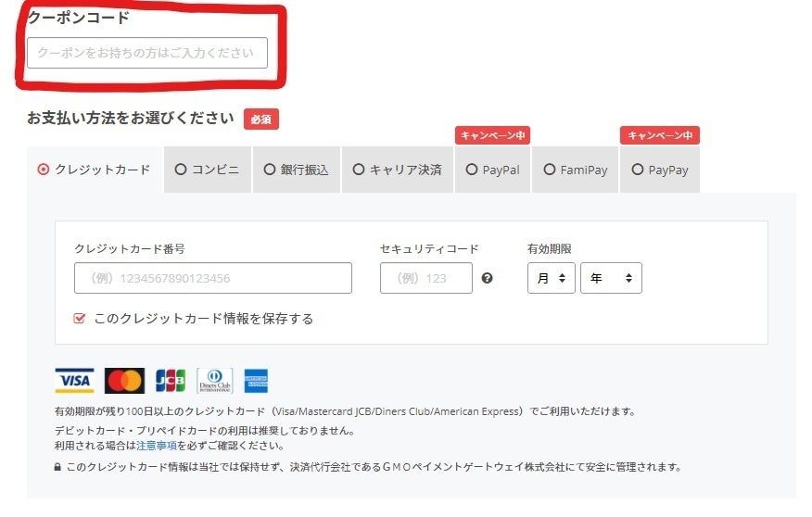Click the PayPal キャンペーン中 badge
This screenshot has height=517, width=812.
(492, 135)
